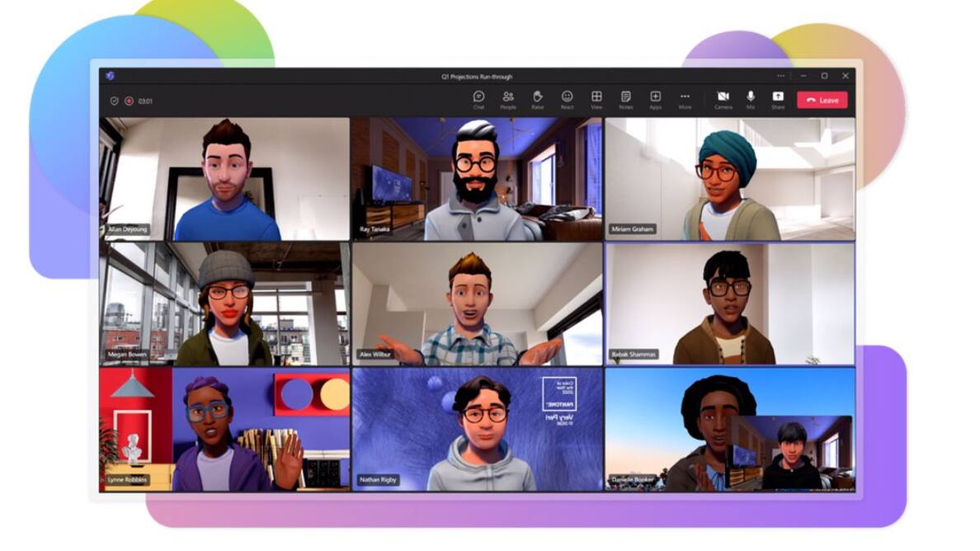Leave the meeting
Image resolution: width=980 pixels, height=551 pixels.
pos(822,101)
